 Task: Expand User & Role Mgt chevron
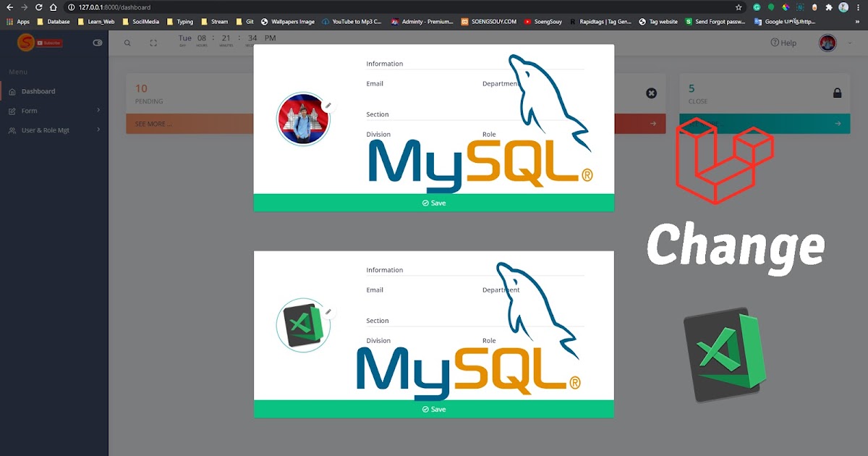(x=98, y=130)
